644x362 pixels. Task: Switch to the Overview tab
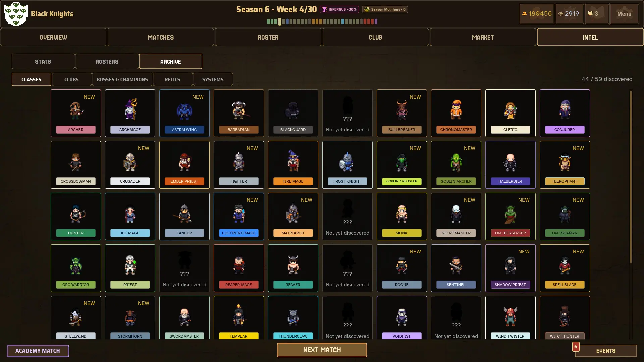click(x=53, y=37)
